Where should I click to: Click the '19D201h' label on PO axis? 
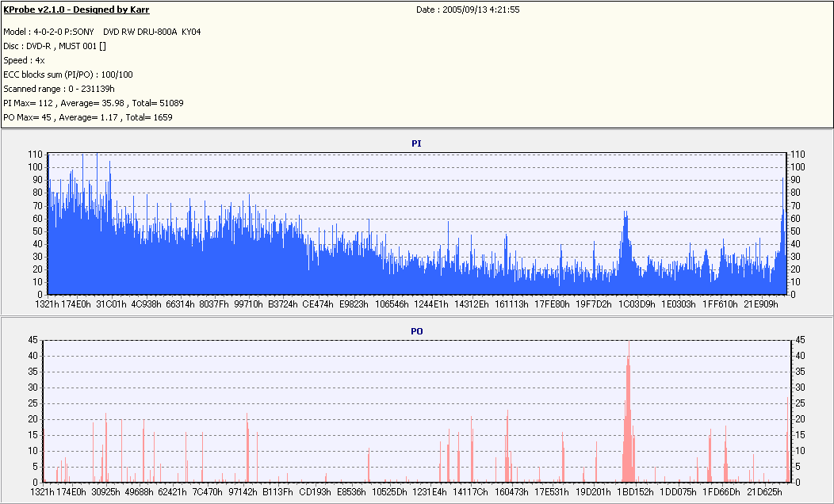tap(593, 492)
